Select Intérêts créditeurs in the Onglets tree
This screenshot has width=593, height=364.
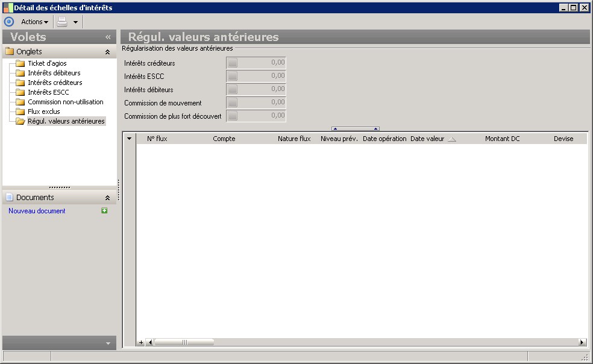pyautogui.click(x=55, y=83)
